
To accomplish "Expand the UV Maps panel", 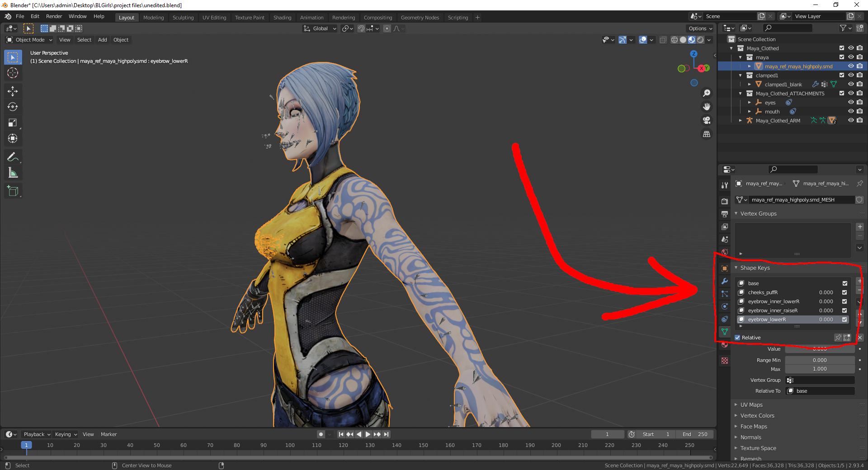I will (x=751, y=405).
